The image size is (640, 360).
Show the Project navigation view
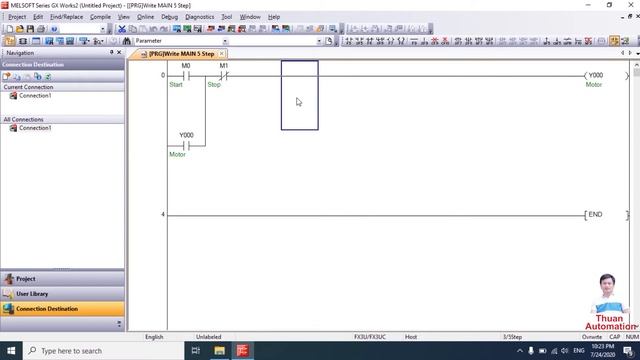(x=62, y=279)
